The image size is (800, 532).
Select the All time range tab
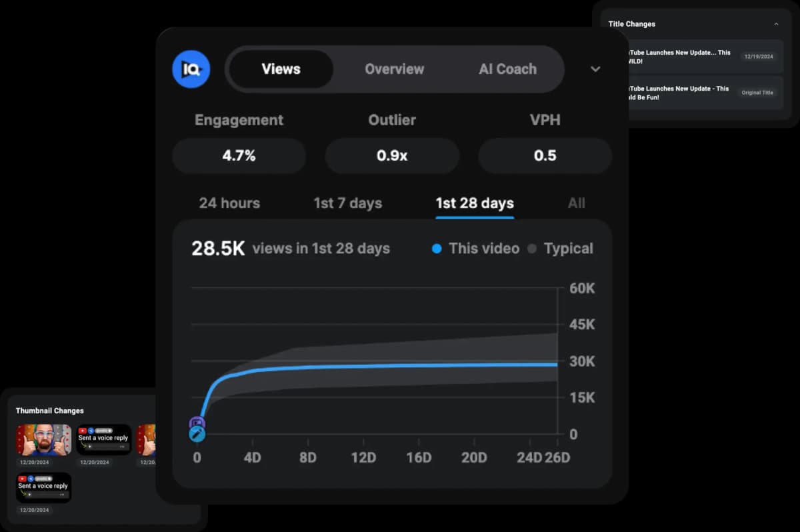[x=576, y=203]
